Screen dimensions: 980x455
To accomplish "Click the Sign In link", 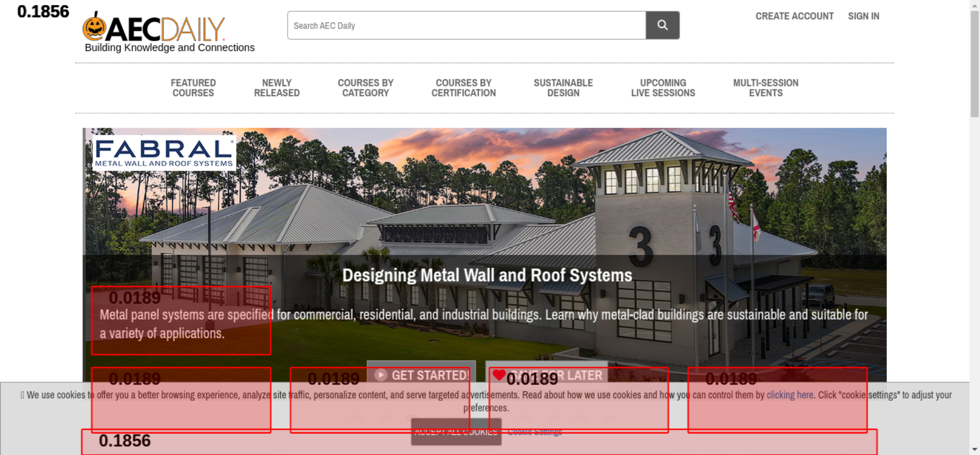I will [x=863, y=16].
